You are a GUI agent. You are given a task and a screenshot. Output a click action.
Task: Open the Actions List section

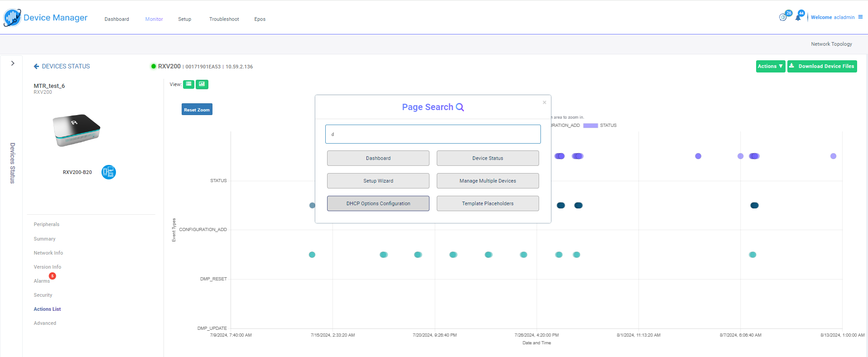coord(47,309)
